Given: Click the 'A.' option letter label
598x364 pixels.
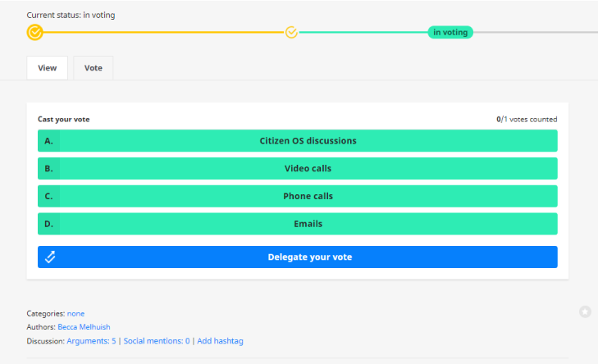Looking at the screenshot, I should tap(49, 141).
